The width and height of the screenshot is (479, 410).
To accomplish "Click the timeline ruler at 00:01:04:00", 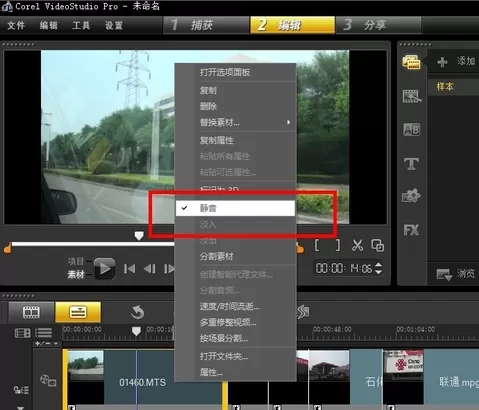I will click(415, 329).
